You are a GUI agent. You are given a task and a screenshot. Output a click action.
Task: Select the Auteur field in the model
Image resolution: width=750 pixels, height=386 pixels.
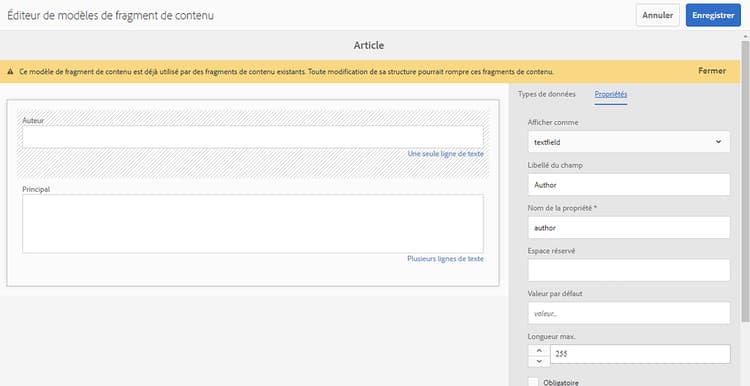[x=253, y=137]
